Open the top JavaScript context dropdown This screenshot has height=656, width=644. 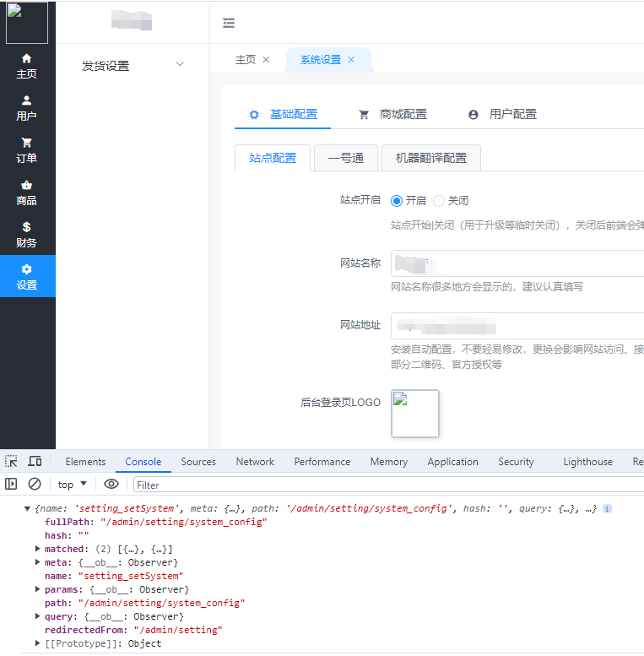[x=72, y=485]
